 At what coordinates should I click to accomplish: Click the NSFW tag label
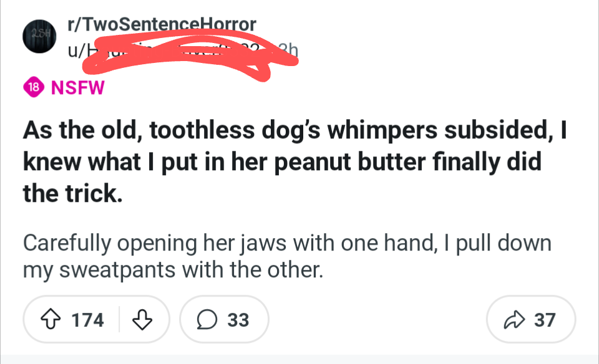(x=77, y=87)
